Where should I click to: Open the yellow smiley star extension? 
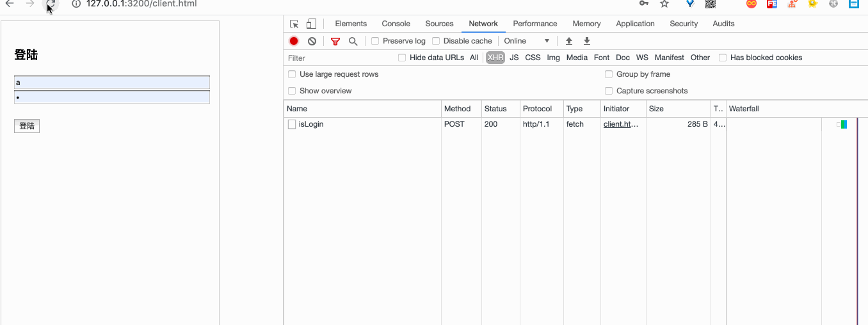click(x=813, y=4)
